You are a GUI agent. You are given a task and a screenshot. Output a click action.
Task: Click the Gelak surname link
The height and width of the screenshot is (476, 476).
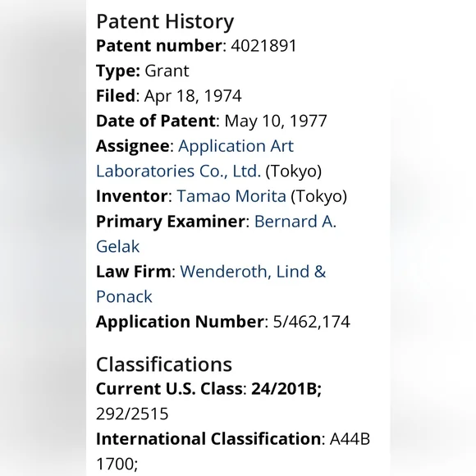[x=117, y=246]
